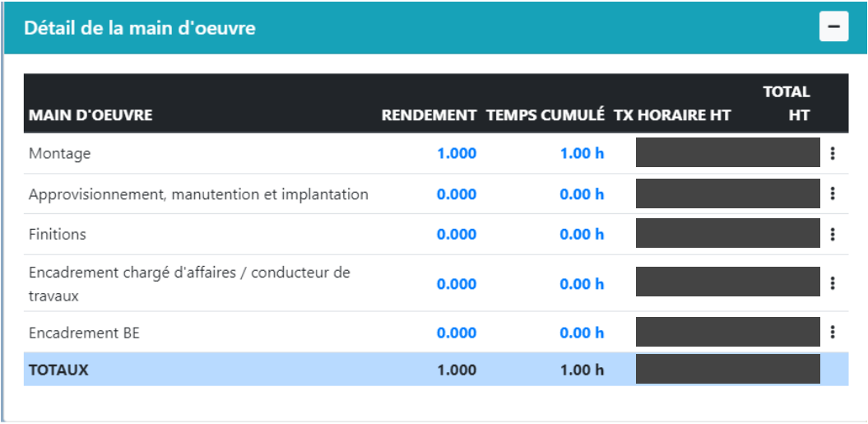Click the RENDEMENT column header
The image size is (868, 424).
[x=429, y=116]
